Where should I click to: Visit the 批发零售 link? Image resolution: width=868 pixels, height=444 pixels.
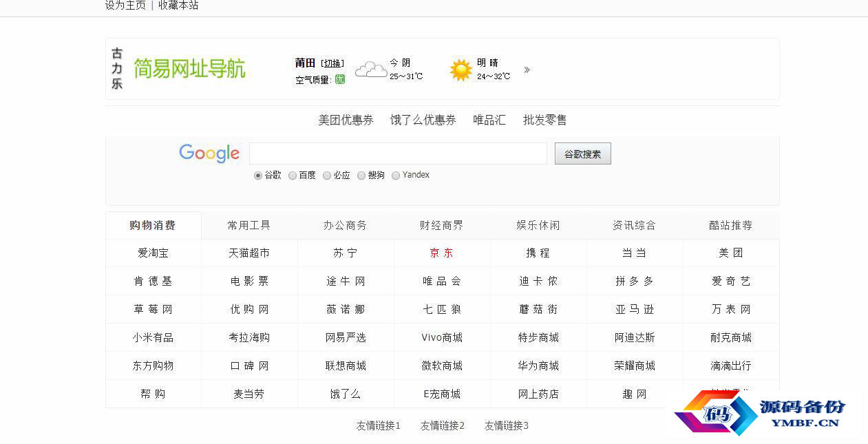tap(545, 120)
